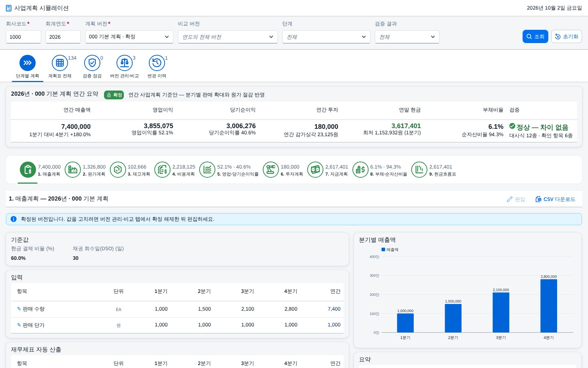Click the pencil icon beside 판매 수량

click(x=19, y=309)
